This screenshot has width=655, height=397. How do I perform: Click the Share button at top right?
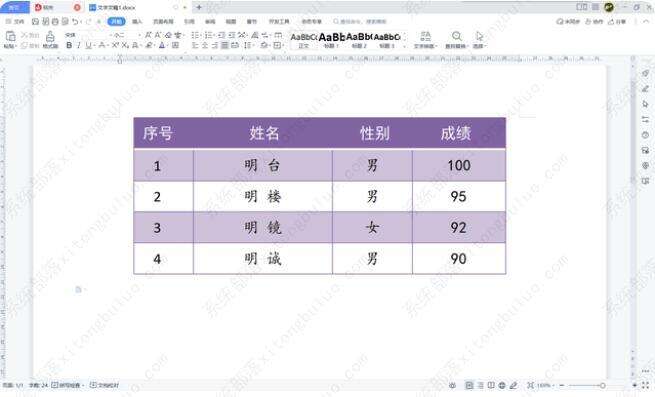point(617,21)
